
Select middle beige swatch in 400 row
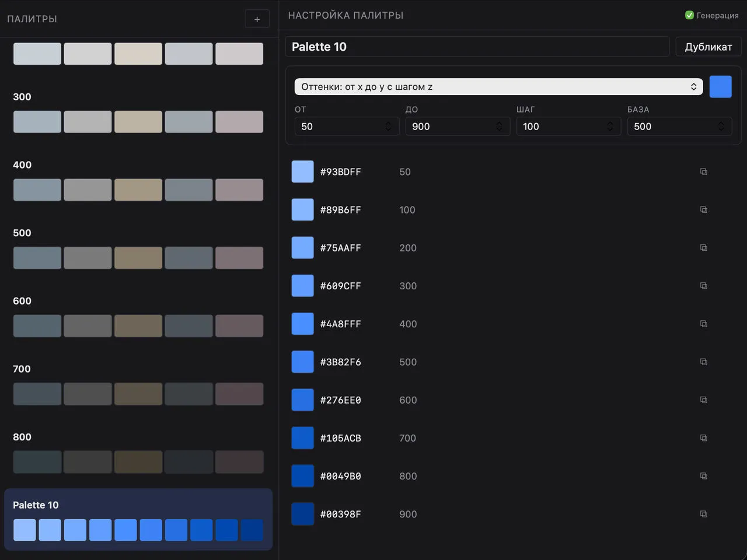138,190
